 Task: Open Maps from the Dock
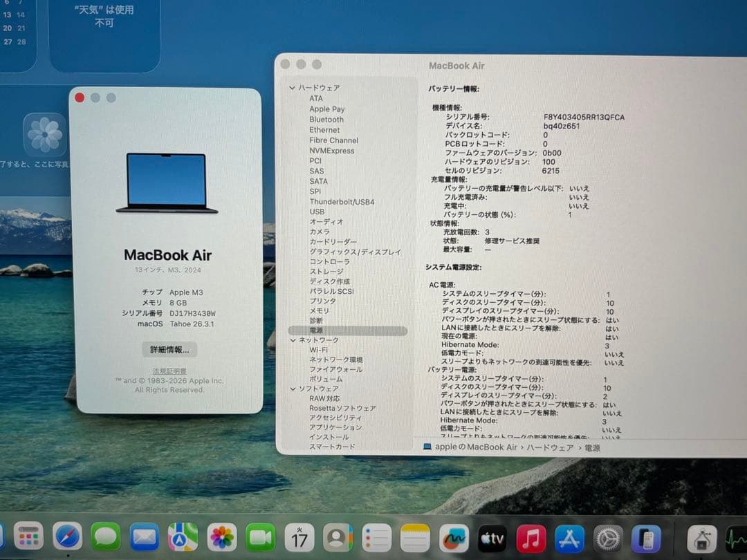coord(183,537)
